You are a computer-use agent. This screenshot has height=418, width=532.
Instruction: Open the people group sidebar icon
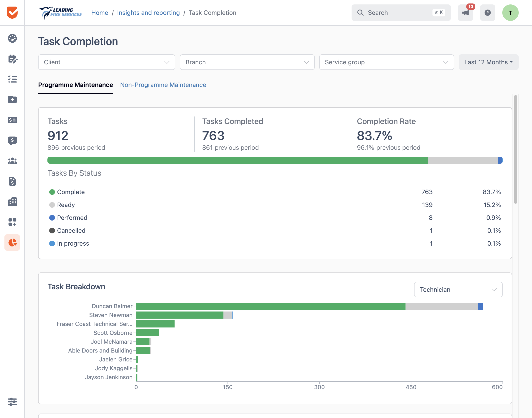tap(12, 161)
